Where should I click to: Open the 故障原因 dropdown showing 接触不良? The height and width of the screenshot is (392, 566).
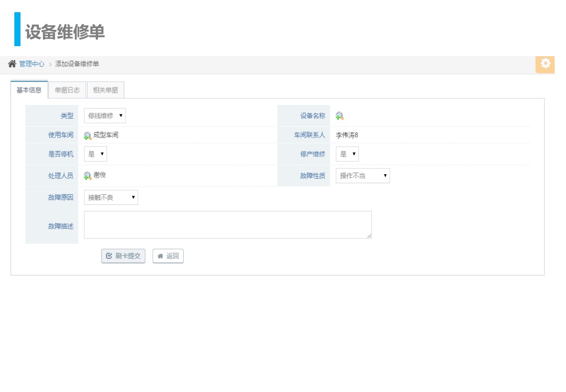111,198
